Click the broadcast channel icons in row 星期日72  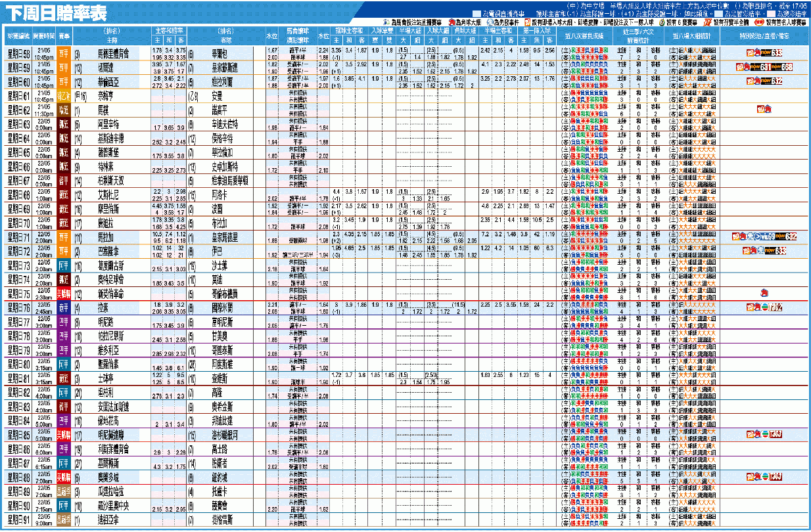pyautogui.click(x=764, y=251)
